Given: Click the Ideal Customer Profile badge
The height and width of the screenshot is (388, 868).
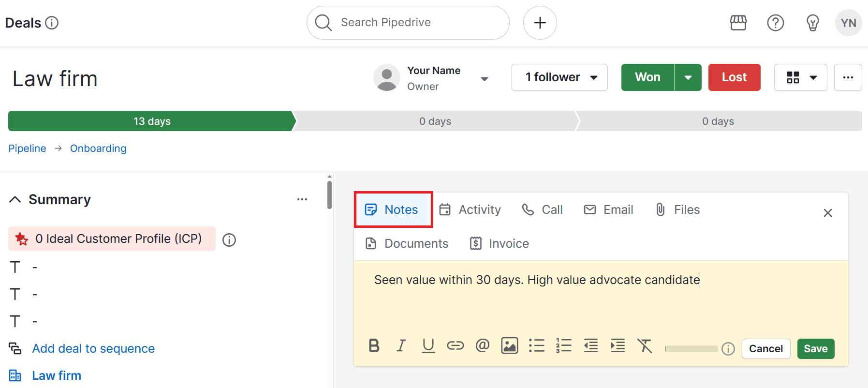Looking at the screenshot, I should 112,239.
